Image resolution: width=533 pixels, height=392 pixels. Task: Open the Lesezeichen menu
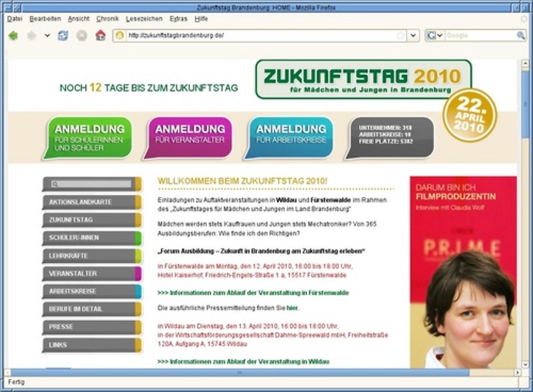click(x=144, y=19)
